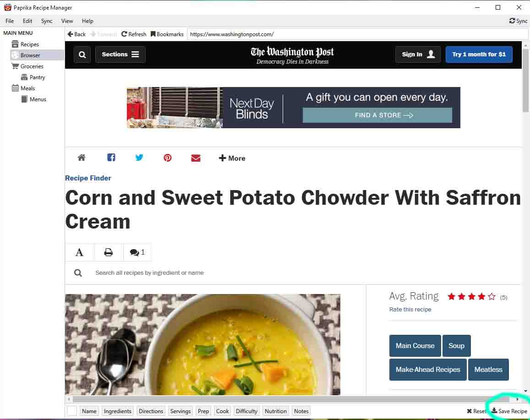The image size is (530, 420).
Task: Go to home icon in share bar
Action: [x=82, y=158]
